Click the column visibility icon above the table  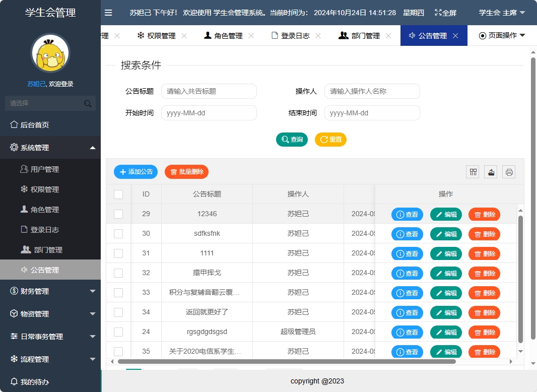tap(473, 172)
